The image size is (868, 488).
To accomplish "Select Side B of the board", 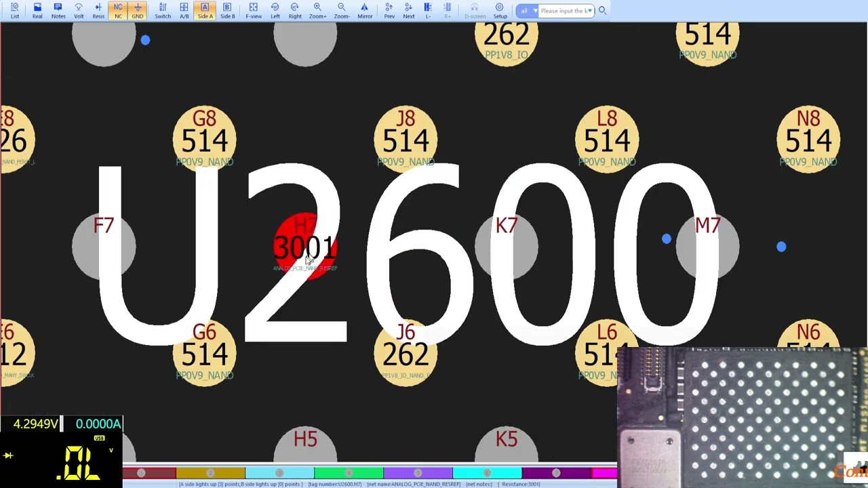I will 227,10.
